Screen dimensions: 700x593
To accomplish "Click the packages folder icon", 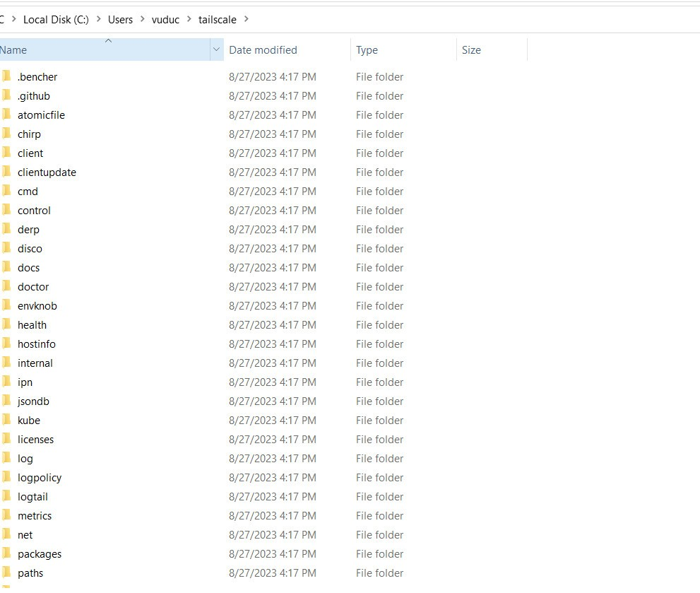I will (6, 553).
